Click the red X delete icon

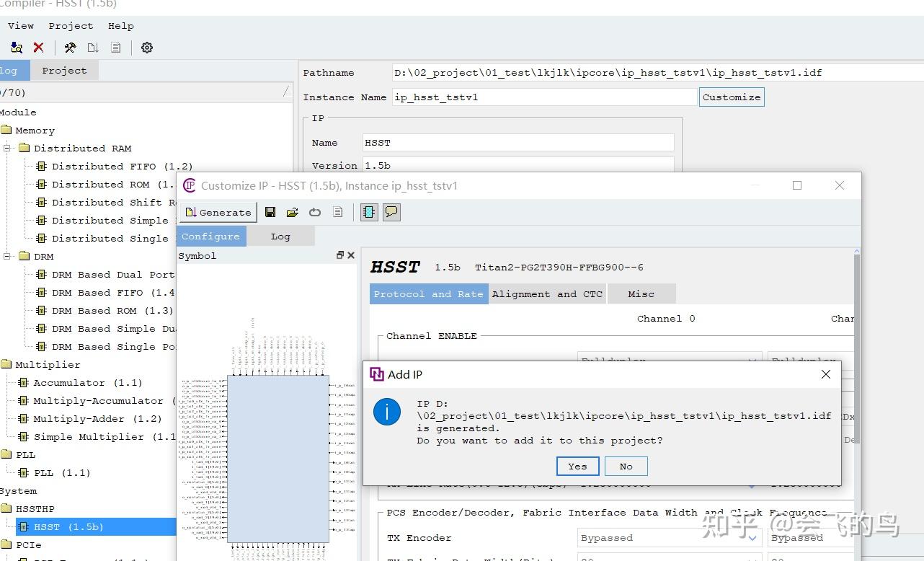click(39, 48)
